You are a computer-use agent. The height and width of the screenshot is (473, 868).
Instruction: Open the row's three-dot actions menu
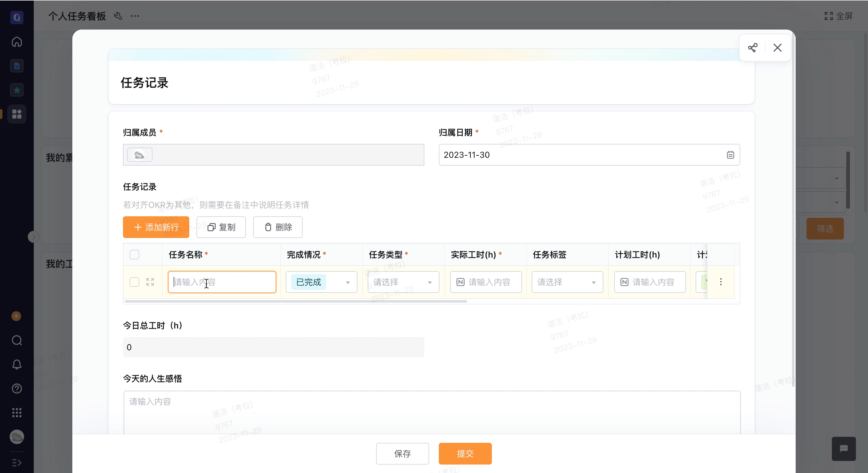point(721,282)
